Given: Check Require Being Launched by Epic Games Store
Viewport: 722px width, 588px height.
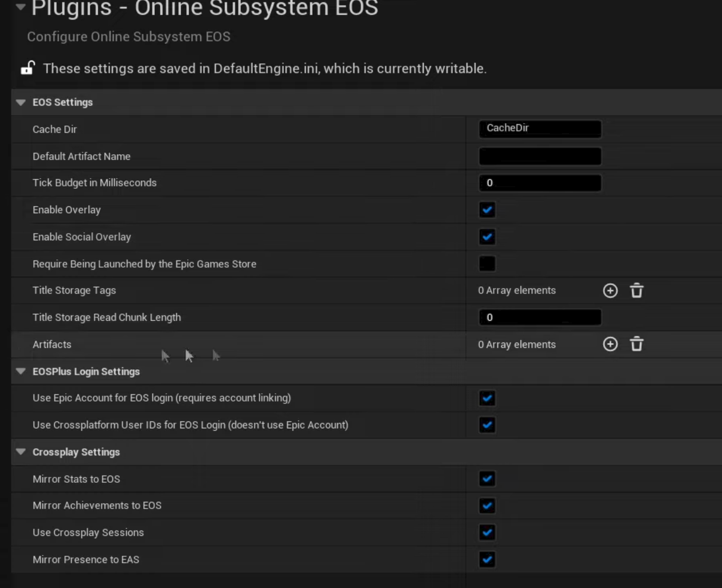Looking at the screenshot, I should pyautogui.click(x=487, y=264).
